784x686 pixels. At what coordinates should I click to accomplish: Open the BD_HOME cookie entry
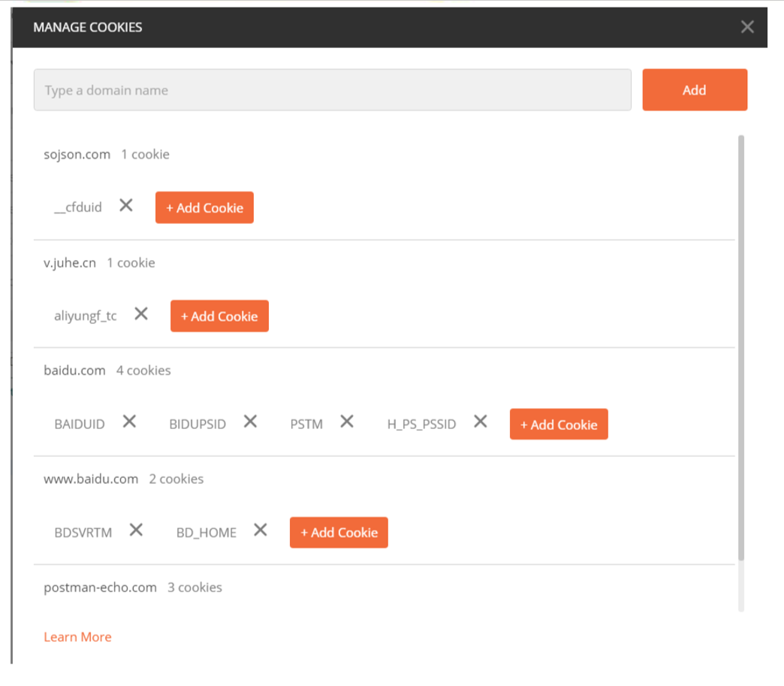207,533
